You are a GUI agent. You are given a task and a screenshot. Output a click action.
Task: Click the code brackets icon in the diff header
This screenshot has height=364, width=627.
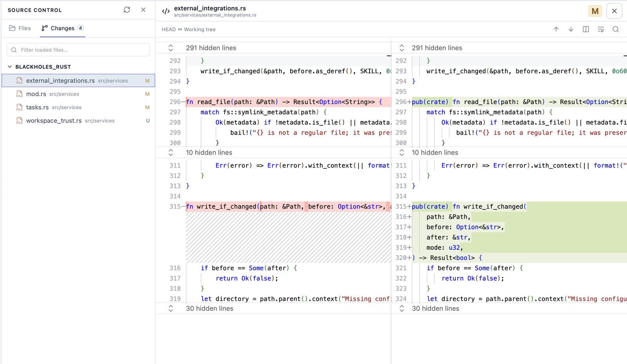point(166,11)
